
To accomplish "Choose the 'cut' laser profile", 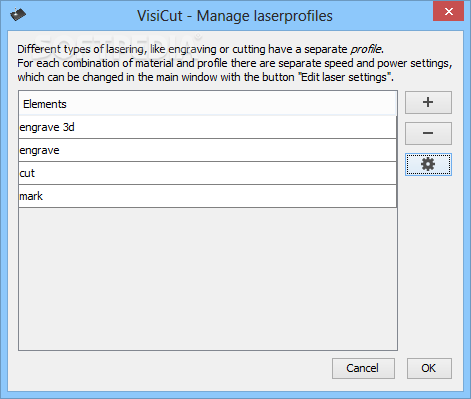I will coord(208,173).
